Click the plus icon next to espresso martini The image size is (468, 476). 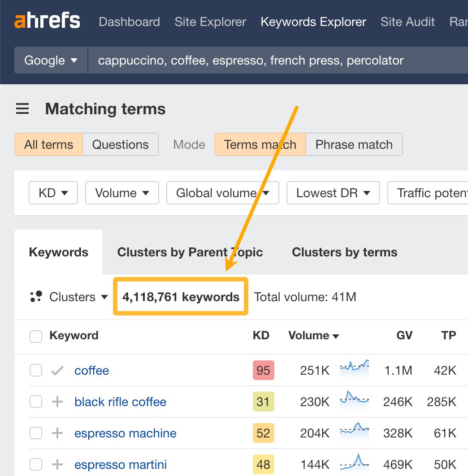(x=57, y=464)
